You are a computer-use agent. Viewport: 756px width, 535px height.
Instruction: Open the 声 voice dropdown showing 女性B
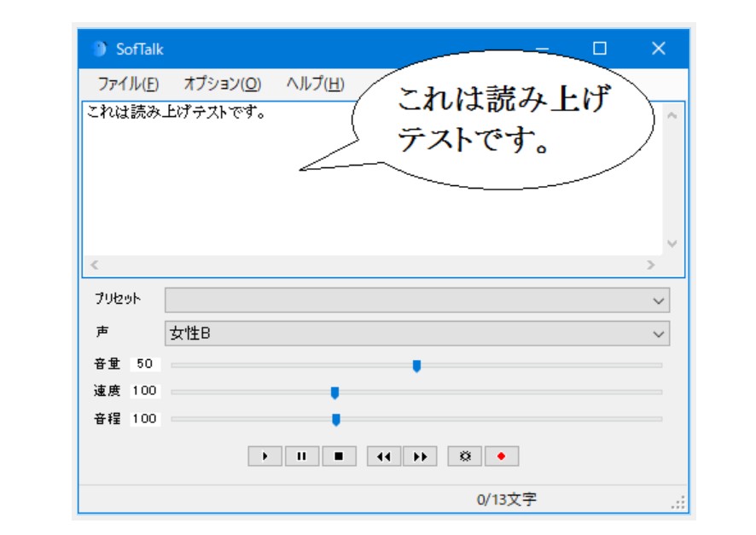click(x=417, y=334)
